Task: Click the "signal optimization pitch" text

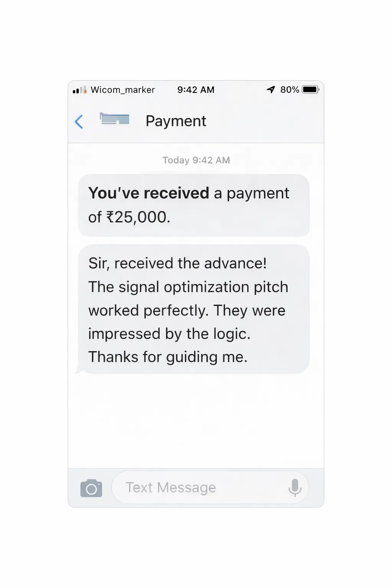Action: 203,287
